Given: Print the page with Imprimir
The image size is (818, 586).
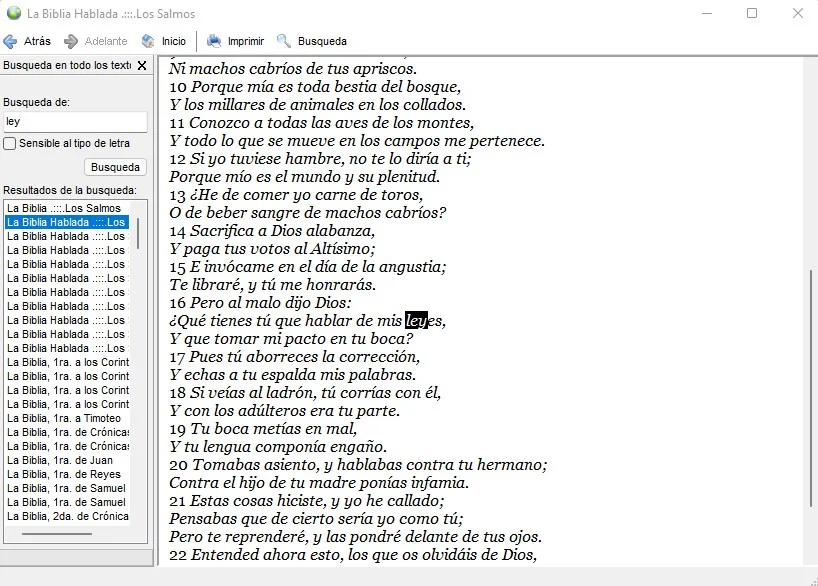Looking at the screenshot, I should (235, 41).
